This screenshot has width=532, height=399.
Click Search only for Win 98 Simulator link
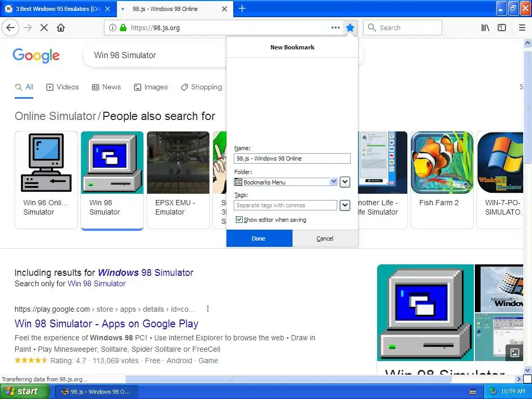(97, 284)
